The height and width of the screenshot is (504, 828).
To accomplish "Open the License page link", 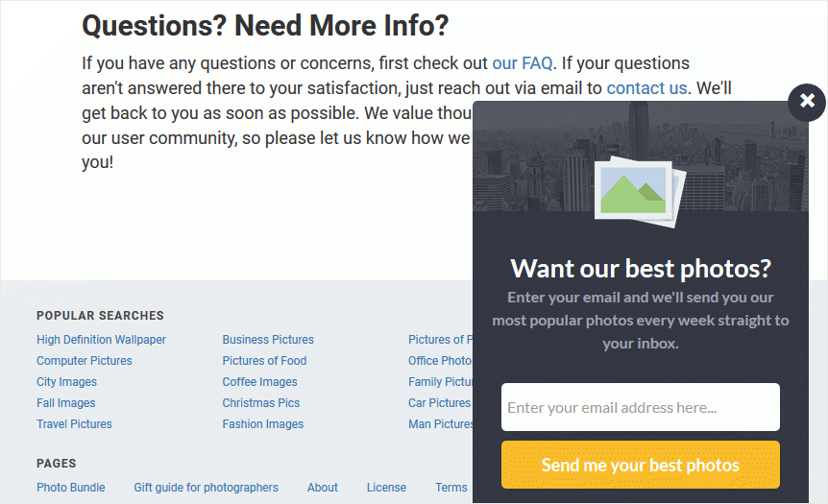I will [x=386, y=487].
